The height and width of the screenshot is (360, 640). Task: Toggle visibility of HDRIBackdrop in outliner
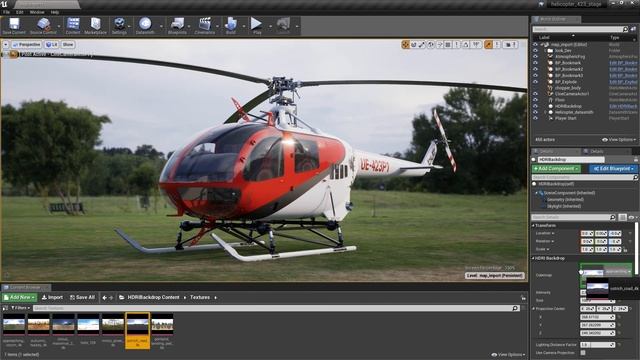pos(535,106)
